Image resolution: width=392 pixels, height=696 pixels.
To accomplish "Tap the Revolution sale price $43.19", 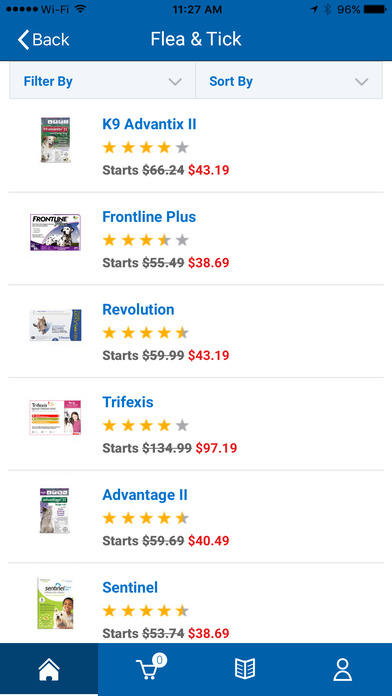I will point(209,356).
